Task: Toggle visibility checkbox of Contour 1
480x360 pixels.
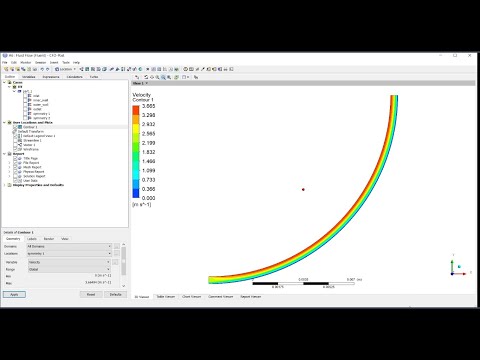Action: tap(15, 127)
